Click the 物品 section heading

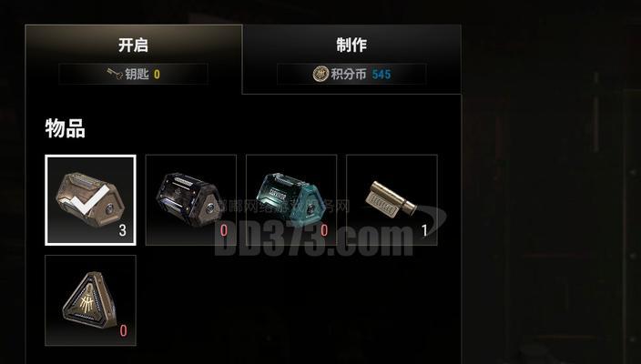tap(65, 128)
